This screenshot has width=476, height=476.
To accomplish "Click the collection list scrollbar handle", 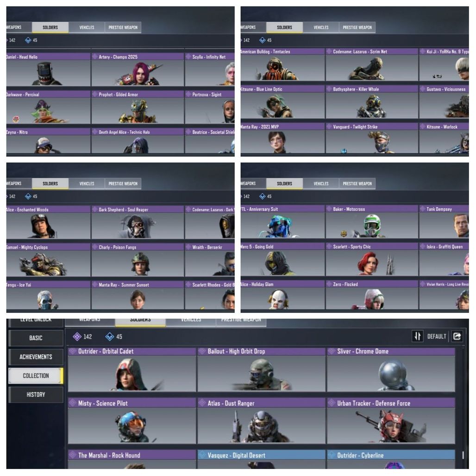I will (463, 455).
